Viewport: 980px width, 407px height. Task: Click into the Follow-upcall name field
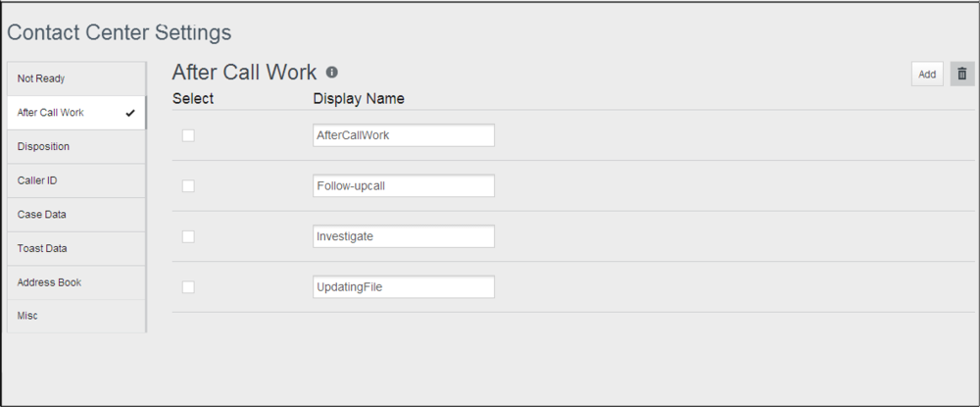tap(404, 185)
